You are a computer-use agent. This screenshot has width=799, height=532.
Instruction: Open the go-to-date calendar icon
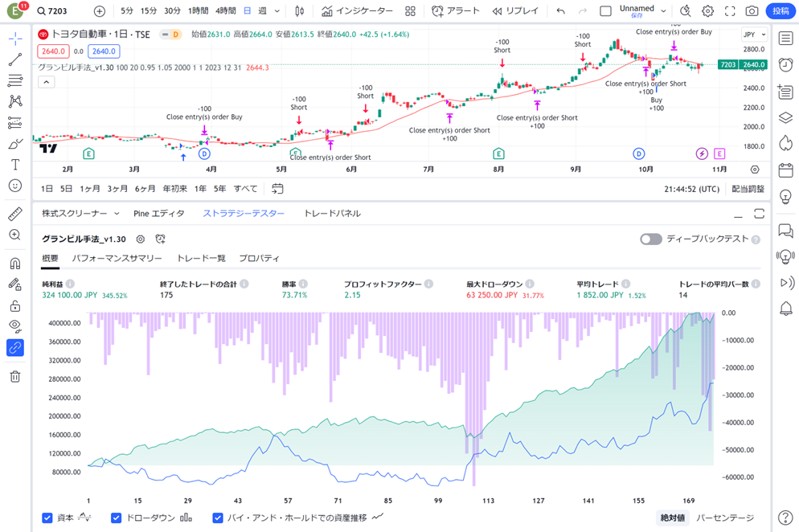click(277, 189)
